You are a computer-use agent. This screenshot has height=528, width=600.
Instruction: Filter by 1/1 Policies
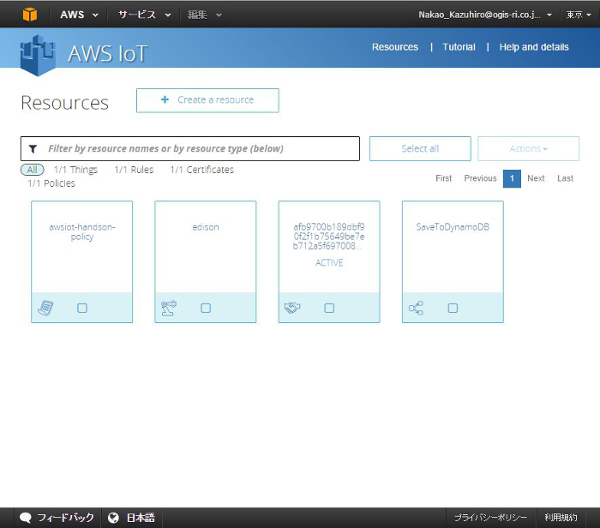(51, 183)
